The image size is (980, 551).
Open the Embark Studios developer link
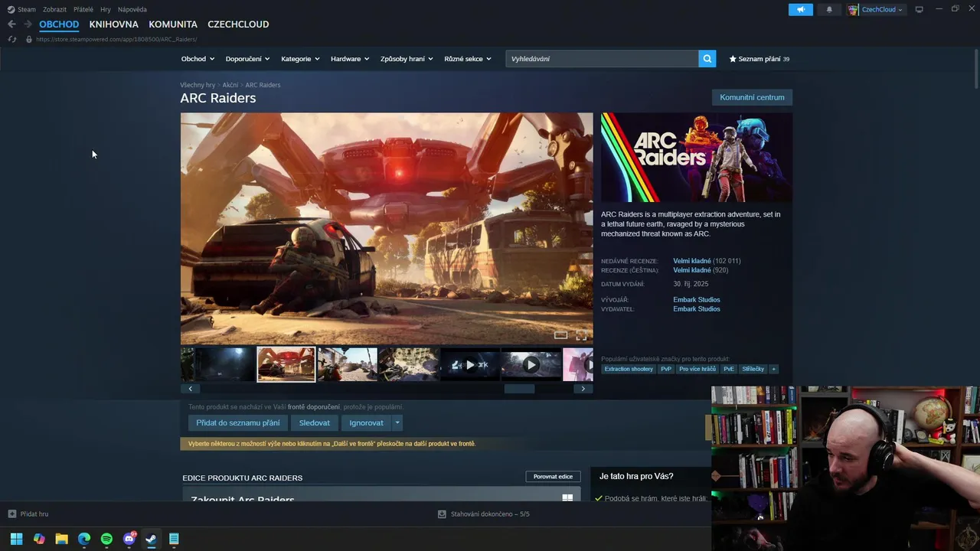(x=697, y=300)
